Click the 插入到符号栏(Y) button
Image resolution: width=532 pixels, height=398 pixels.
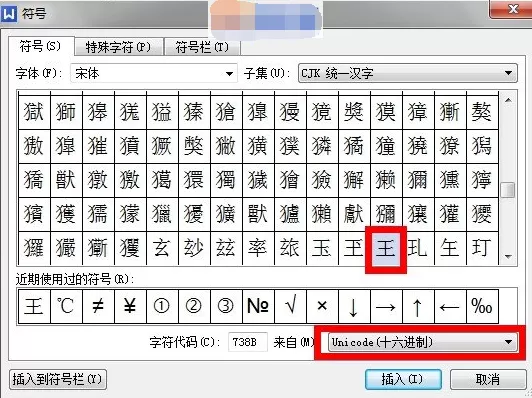58,379
